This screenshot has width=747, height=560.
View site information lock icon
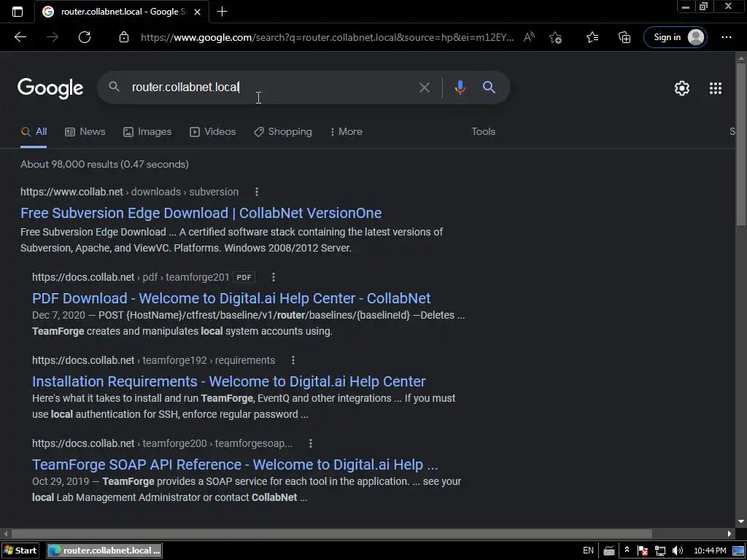pyautogui.click(x=124, y=37)
